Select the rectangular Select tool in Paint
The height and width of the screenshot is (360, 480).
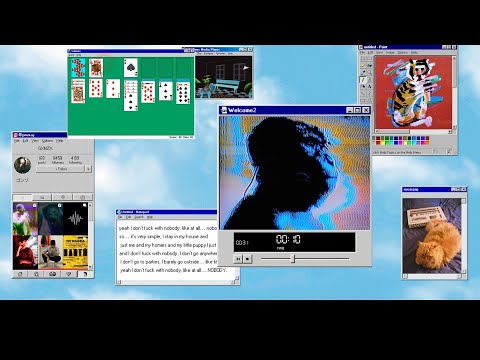(x=370, y=59)
